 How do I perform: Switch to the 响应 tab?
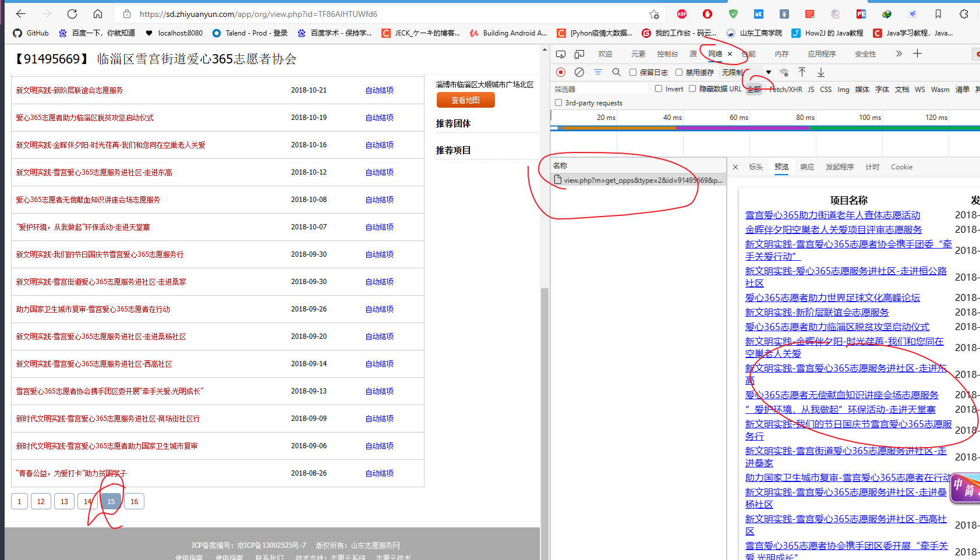point(807,166)
